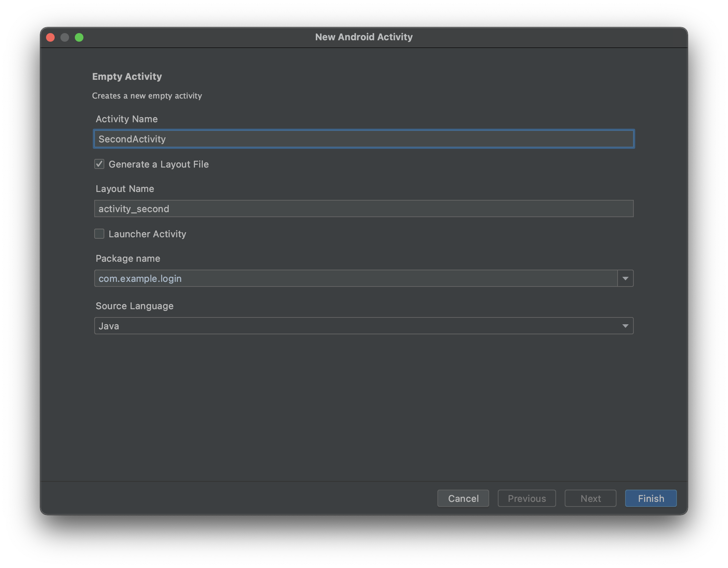The width and height of the screenshot is (728, 568).
Task: Click the Activity Name input field
Action: click(363, 139)
